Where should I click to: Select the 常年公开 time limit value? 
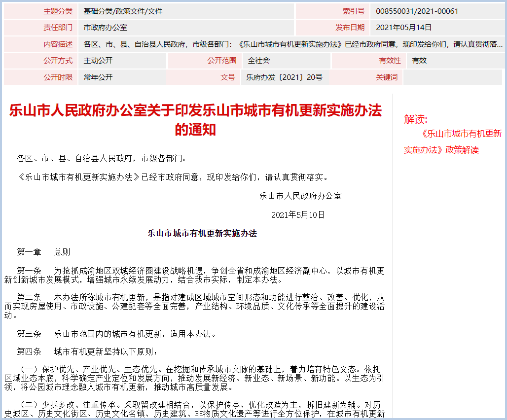click(98, 77)
